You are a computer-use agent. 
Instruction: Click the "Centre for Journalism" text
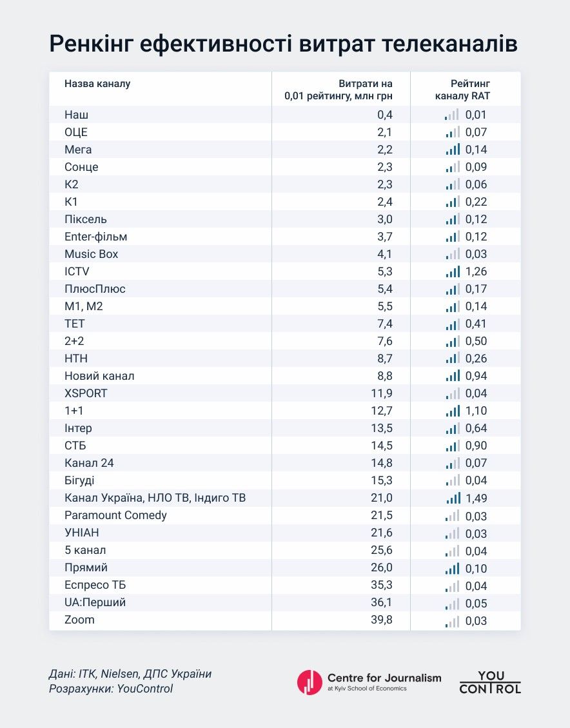point(384,678)
